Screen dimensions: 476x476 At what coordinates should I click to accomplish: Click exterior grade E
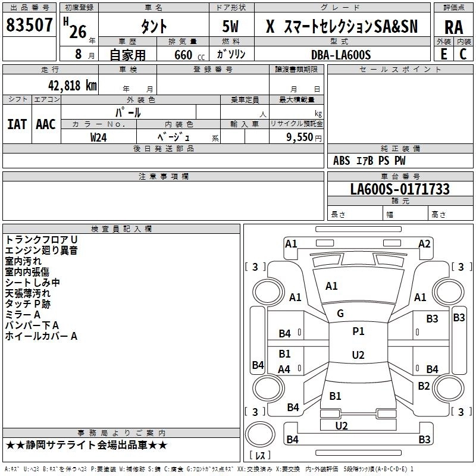coord(443,54)
